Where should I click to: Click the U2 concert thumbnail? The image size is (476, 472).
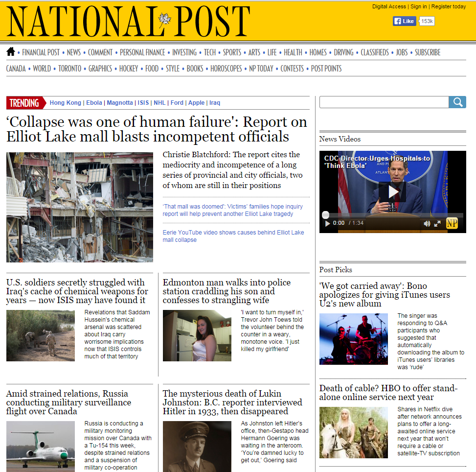click(x=354, y=339)
